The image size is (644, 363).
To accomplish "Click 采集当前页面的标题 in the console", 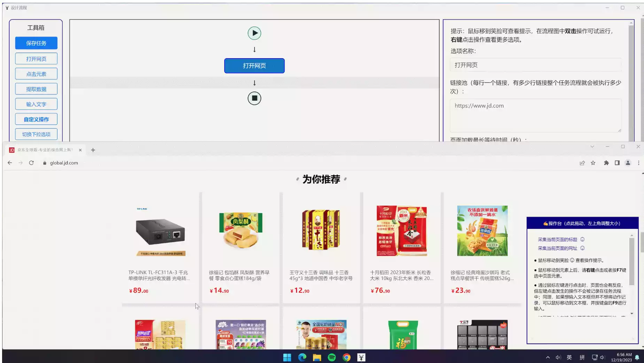I will [x=557, y=239].
